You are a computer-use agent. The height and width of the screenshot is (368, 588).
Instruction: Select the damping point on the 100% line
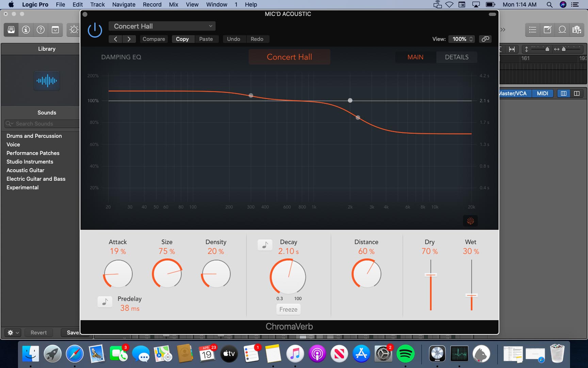(350, 100)
